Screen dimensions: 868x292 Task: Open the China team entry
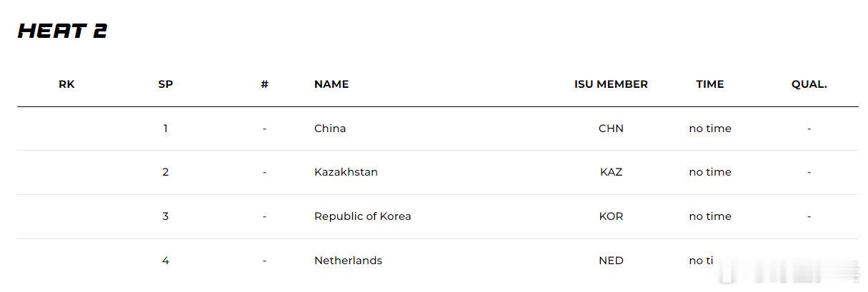(x=330, y=129)
